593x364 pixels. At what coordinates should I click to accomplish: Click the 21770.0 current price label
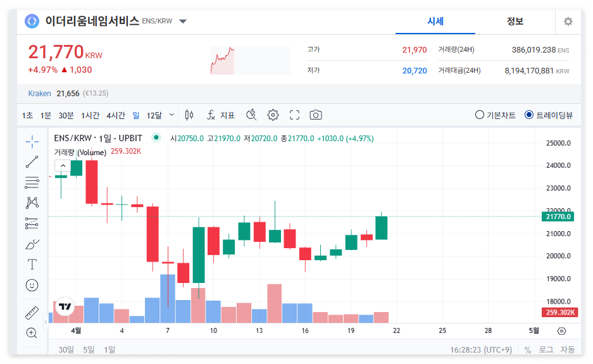coord(558,217)
